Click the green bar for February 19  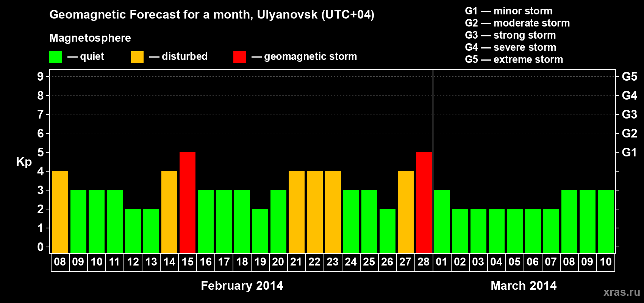tap(260, 231)
